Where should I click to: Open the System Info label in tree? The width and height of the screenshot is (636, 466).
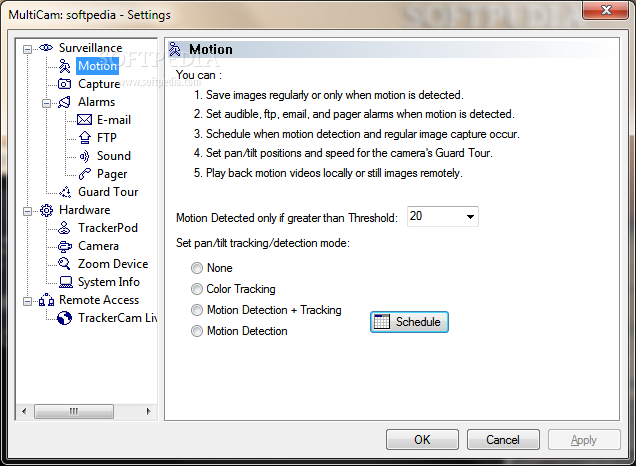(x=109, y=282)
